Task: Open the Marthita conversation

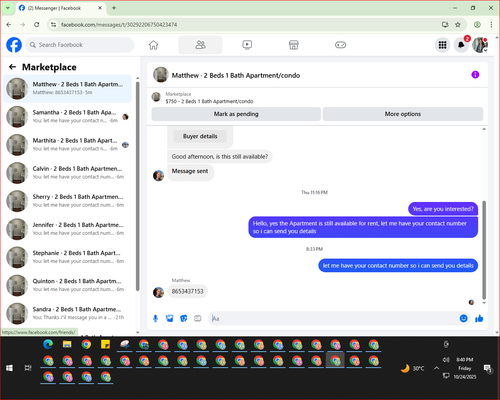Action: 68,144
